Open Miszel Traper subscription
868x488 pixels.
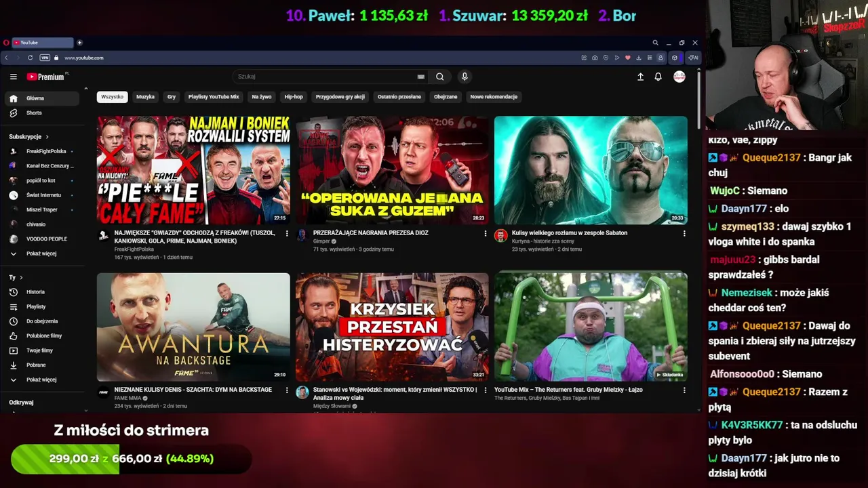(x=43, y=209)
